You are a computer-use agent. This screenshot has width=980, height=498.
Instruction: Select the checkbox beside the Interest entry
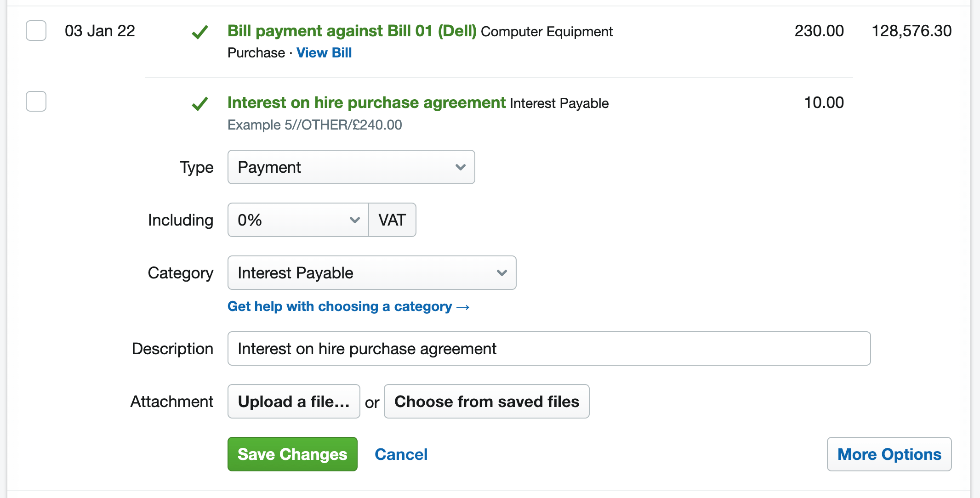coord(35,102)
